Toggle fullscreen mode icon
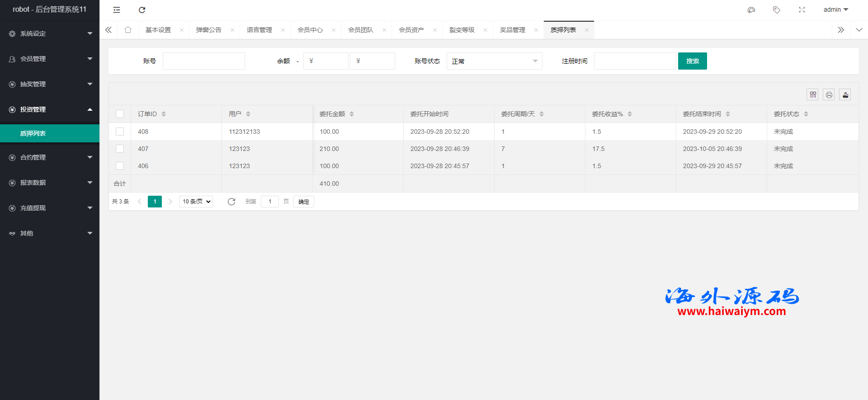Image resolution: width=868 pixels, height=400 pixels. [x=802, y=10]
